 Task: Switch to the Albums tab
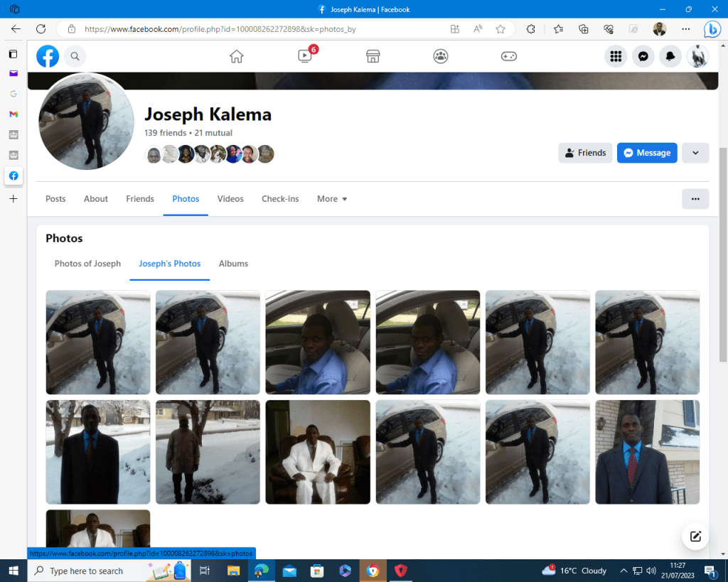click(x=233, y=264)
